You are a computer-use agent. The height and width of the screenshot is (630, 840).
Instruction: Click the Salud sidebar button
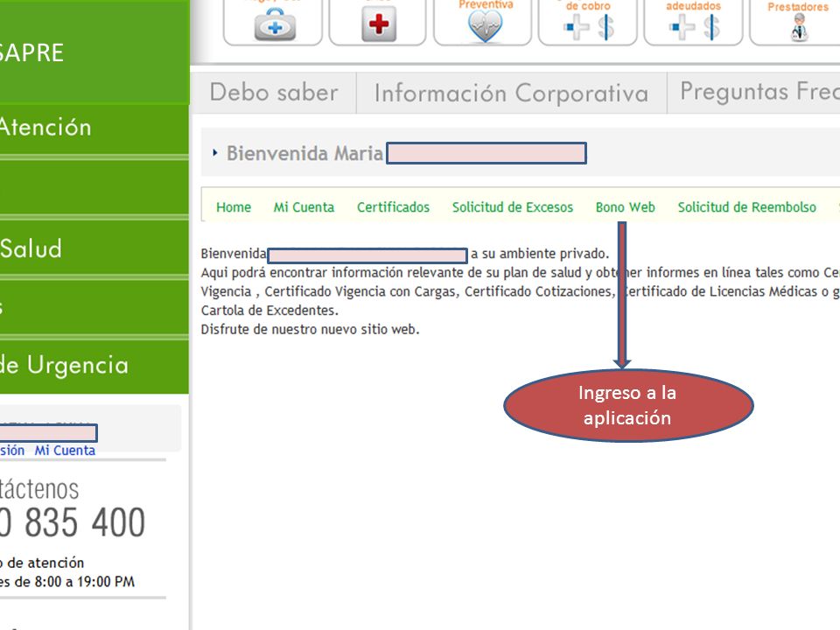[94, 248]
